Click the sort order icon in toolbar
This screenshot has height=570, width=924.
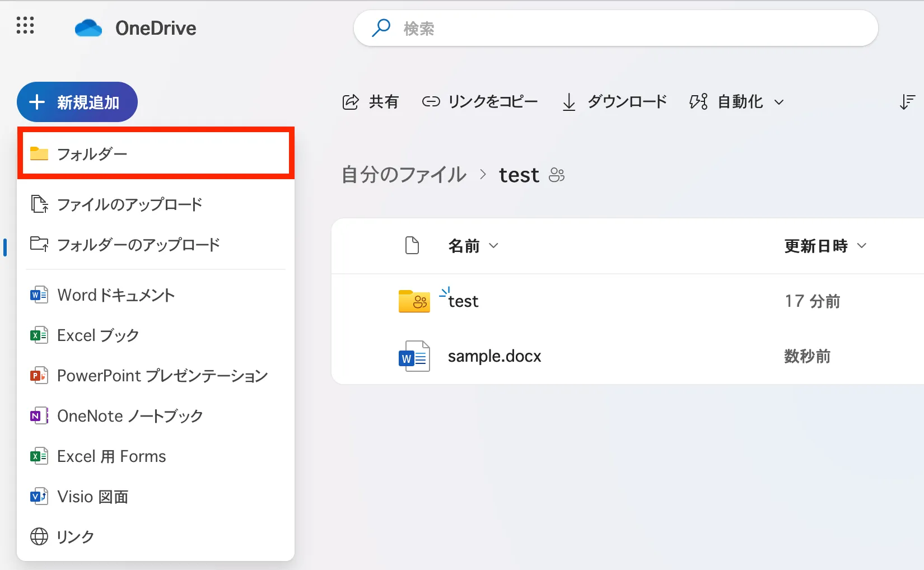point(907,102)
